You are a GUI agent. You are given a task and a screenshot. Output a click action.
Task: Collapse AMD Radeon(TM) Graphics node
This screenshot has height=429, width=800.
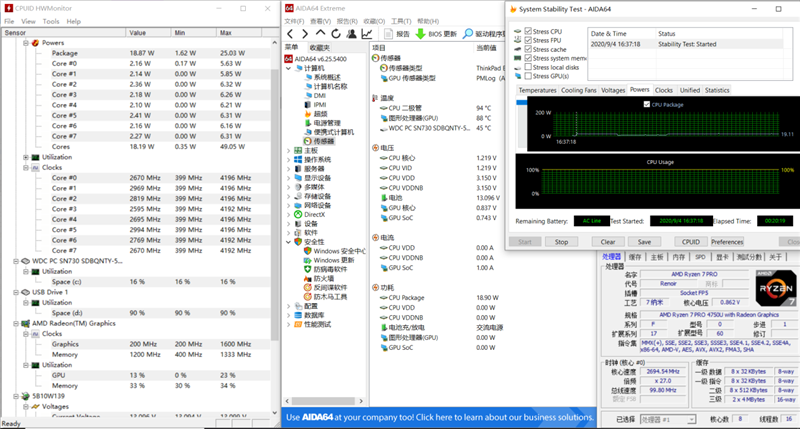(x=16, y=323)
